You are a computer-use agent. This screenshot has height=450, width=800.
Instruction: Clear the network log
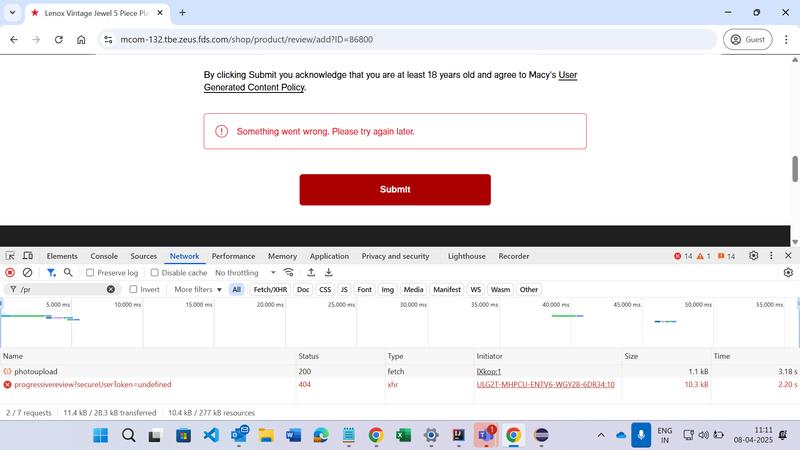[x=28, y=272]
